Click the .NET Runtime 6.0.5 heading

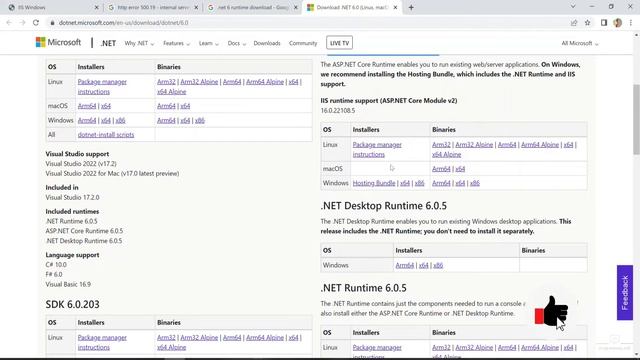364,288
